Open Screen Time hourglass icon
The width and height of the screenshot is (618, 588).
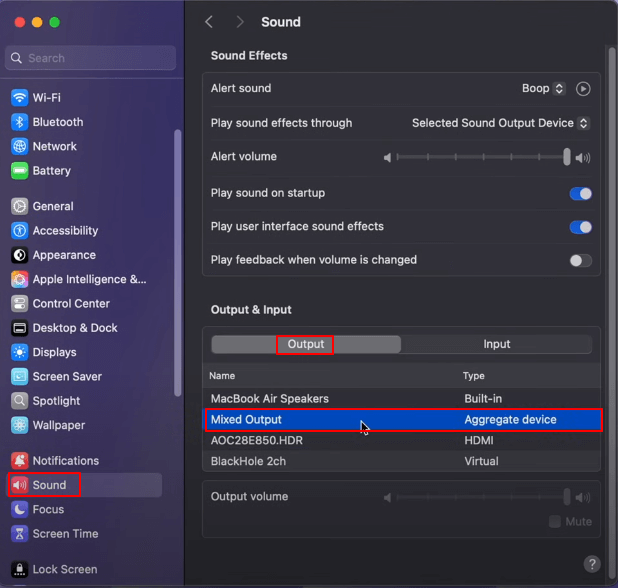coord(19,534)
